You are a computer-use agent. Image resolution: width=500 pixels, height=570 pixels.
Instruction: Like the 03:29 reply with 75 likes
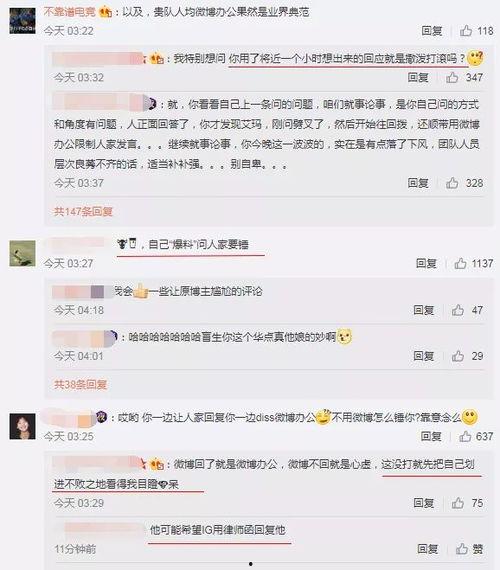458,503
